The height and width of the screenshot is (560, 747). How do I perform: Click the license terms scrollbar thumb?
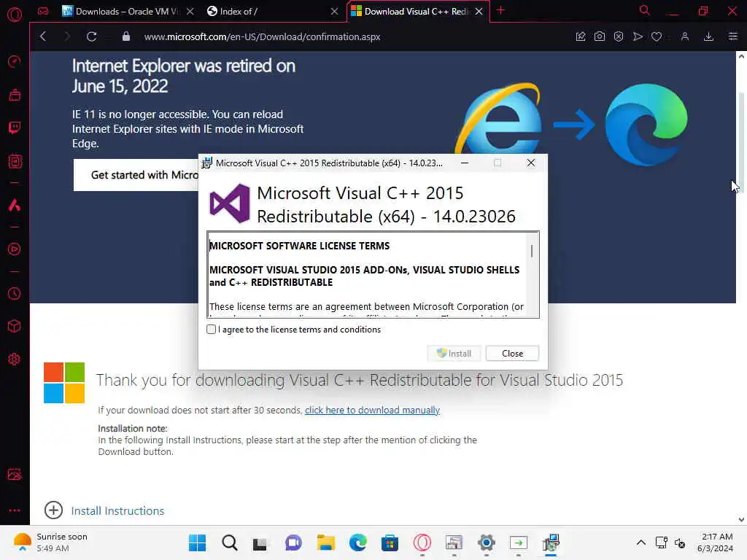coord(532,251)
